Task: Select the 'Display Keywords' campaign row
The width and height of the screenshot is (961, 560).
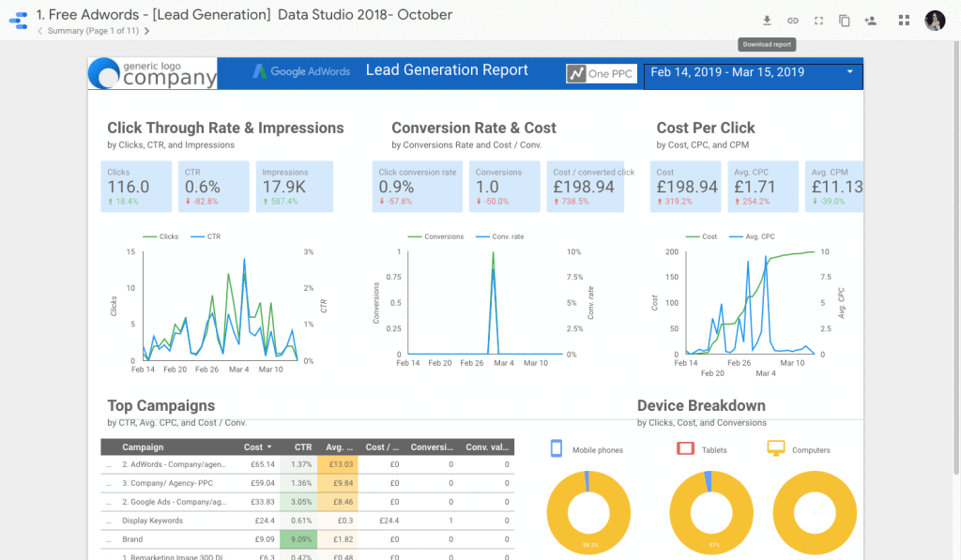Action: coord(308,521)
